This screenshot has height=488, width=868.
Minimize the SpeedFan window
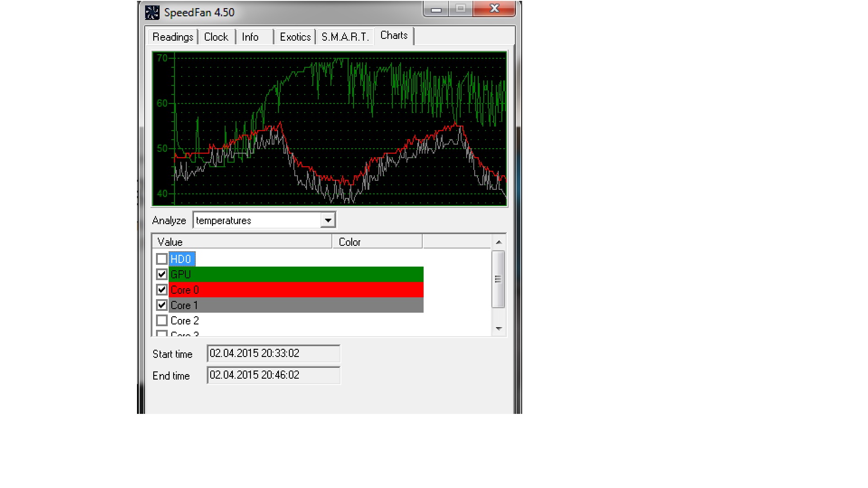pos(436,9)
